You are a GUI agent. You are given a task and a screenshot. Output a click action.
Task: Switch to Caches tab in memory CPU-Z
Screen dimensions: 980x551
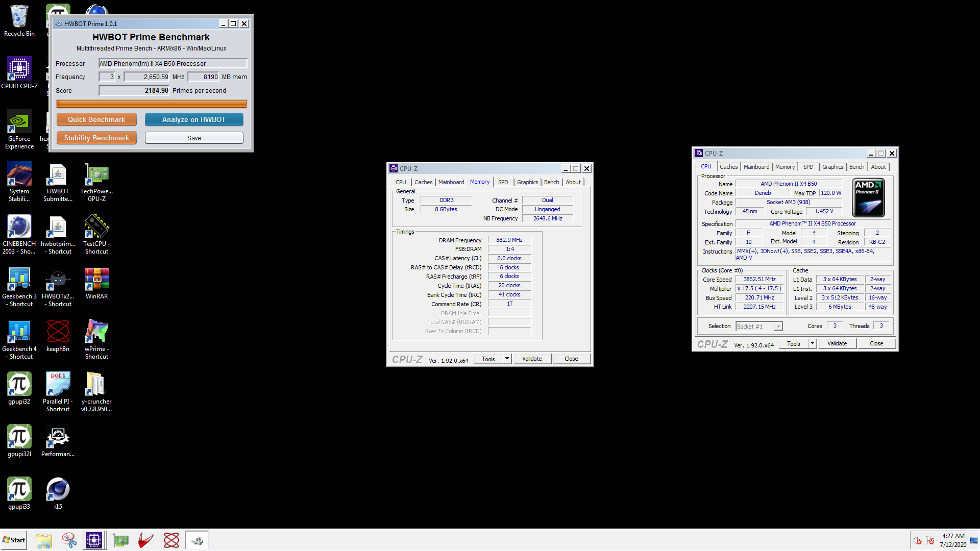point(423,182)
